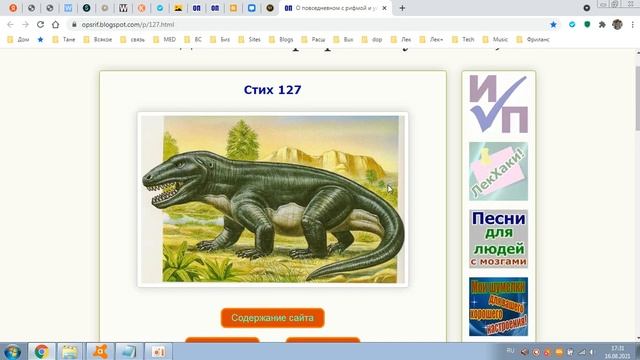Click the taskbar clock
The height and width of the screenshot is (360, 640).
pyautogui.click(x=618, y=352)
